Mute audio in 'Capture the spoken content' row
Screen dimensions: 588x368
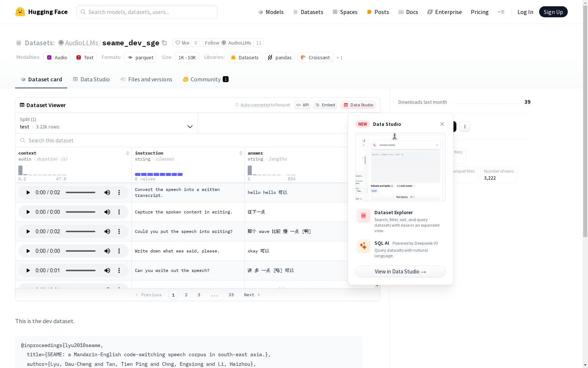[x=107, y=212]
